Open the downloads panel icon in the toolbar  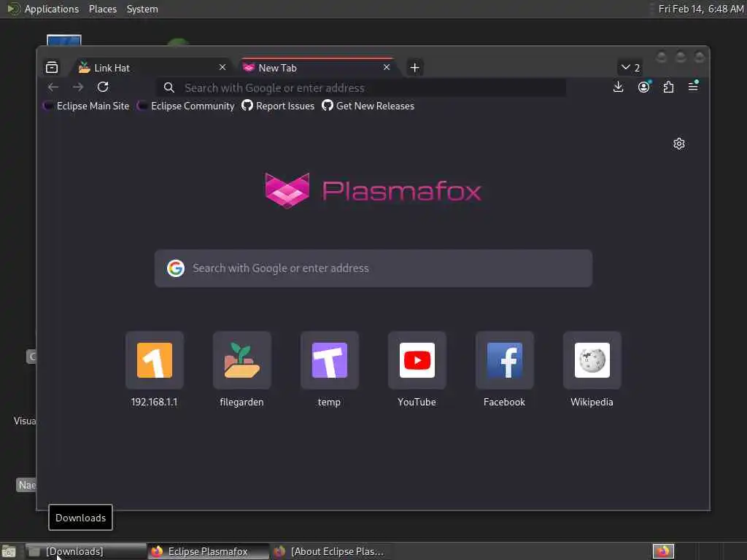[619, 87]
